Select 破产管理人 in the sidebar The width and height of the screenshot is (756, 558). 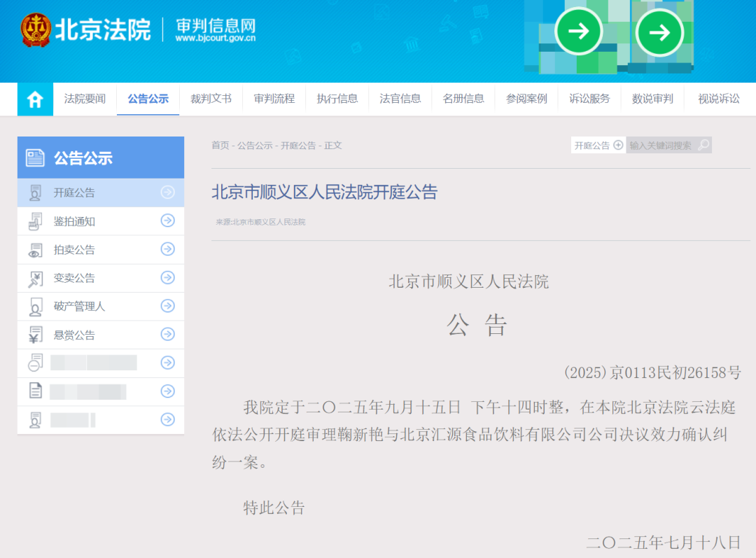(x=101, y=306)
